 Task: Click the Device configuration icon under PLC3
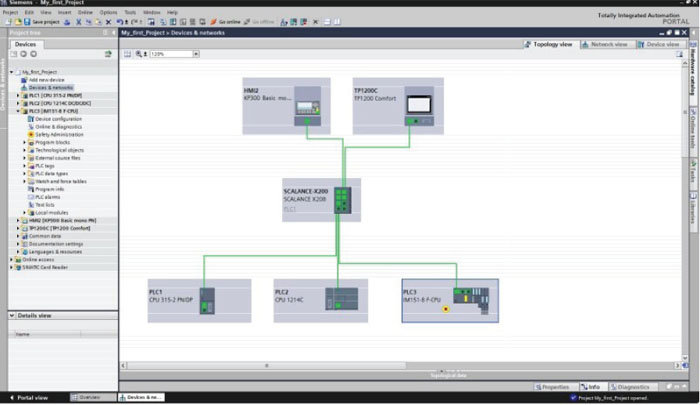[x=31, y=119]
